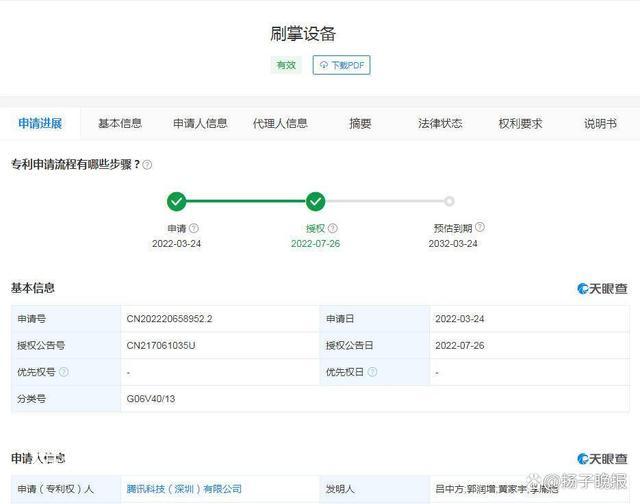Click the classification code G06V40/13
Viewport: 640px width, 504px height.
pyautogui.click(x=151, y=399)
